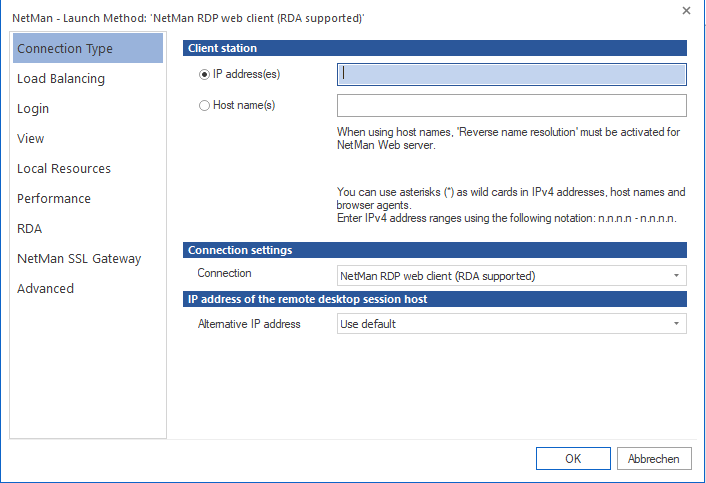Show the Performance options
Image resolution: width=706 pixels, height=483 pixels.
[54, 199]
